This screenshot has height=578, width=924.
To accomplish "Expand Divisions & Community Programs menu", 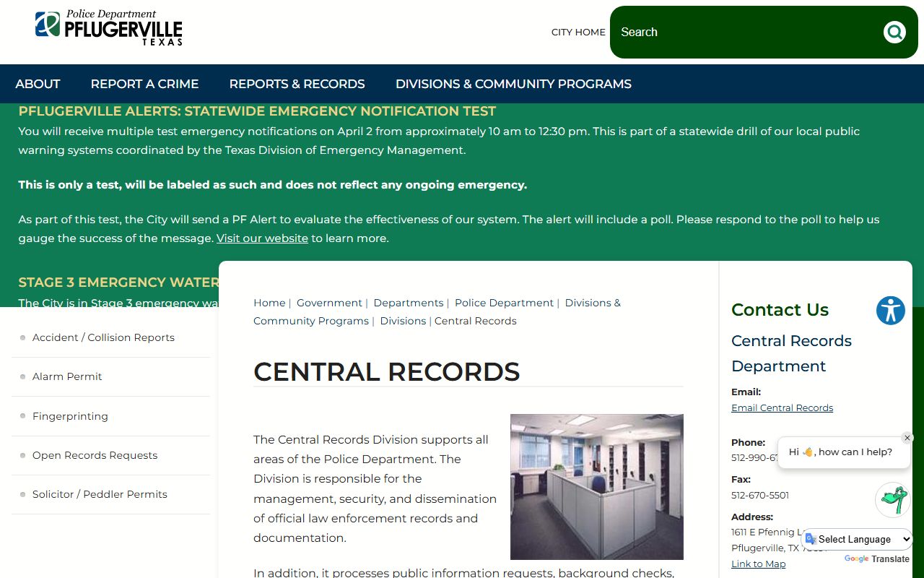I will (513, 84).
